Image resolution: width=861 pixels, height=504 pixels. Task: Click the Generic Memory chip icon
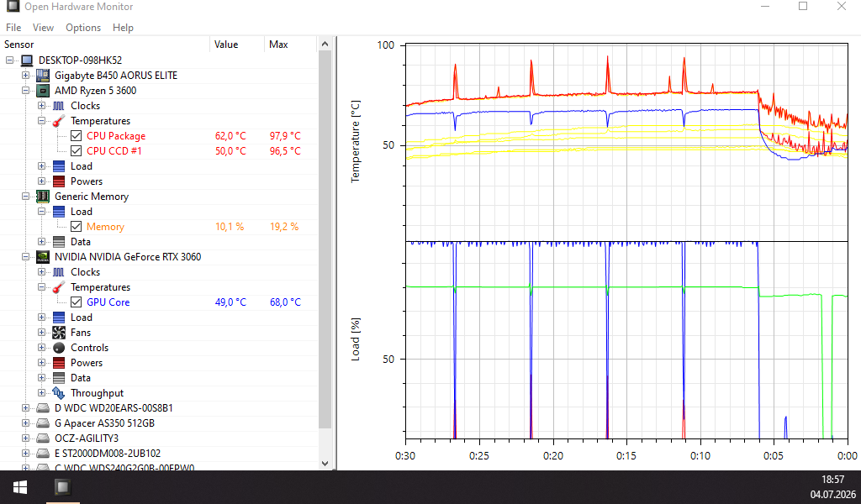click(x=42, y=197)
